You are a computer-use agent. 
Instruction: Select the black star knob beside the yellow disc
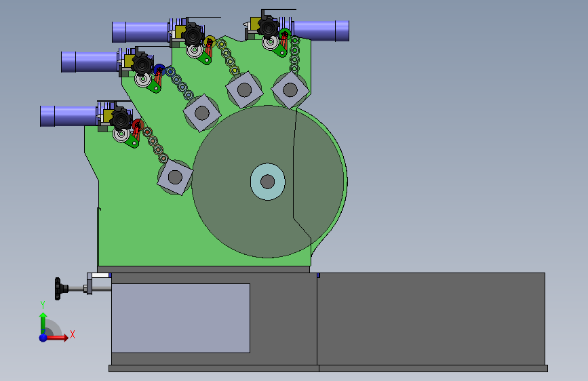(193, 35)
